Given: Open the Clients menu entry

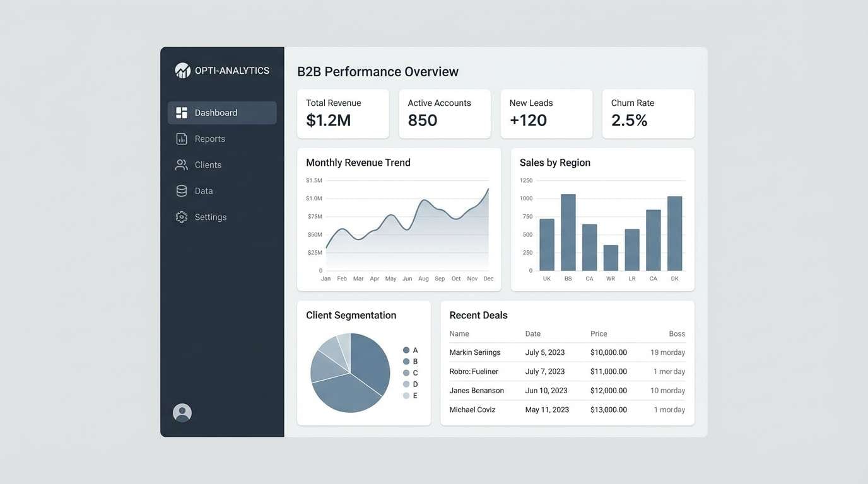Looking at the screenshot, I should [208, 164].
